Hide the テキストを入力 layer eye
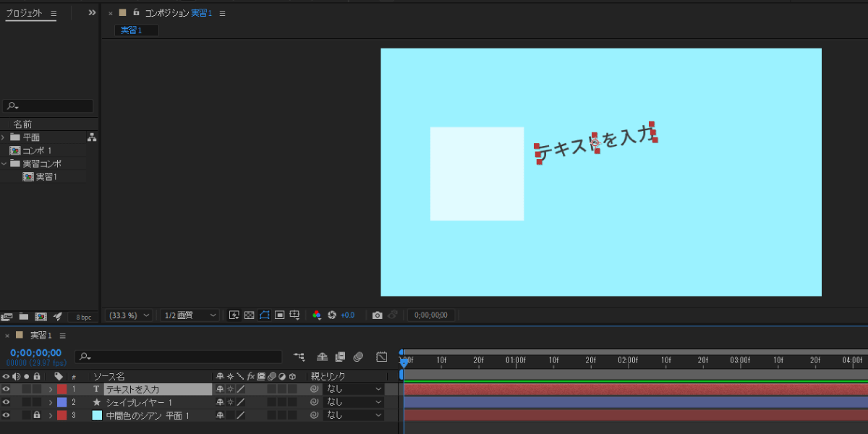Image resolution: width=868 pixels, height=434 pixels. coord(6,389)
